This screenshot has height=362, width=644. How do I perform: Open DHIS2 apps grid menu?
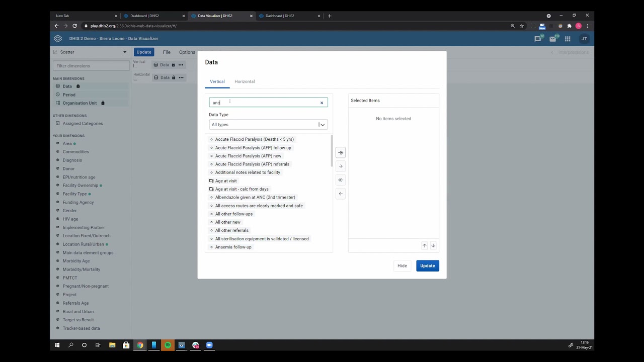click(x=568, y=39)
